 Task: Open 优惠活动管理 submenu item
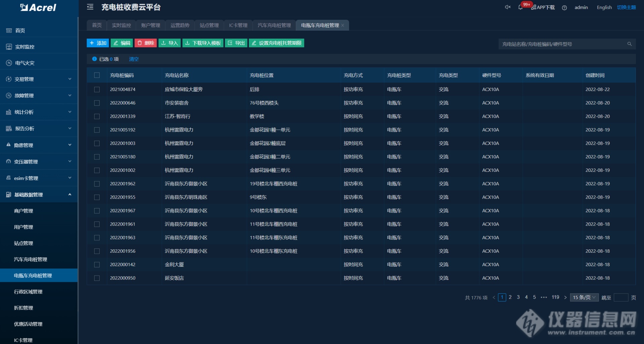39,324
